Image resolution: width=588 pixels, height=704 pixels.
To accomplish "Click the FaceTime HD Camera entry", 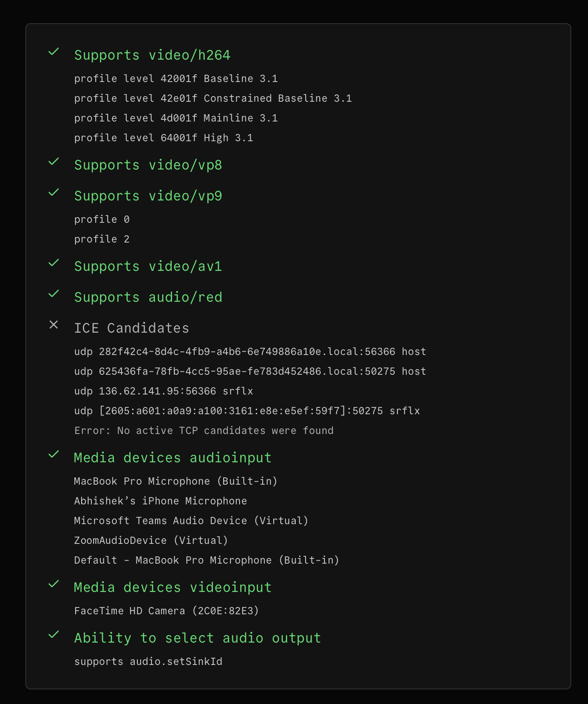I will click(x=167, y=611).
